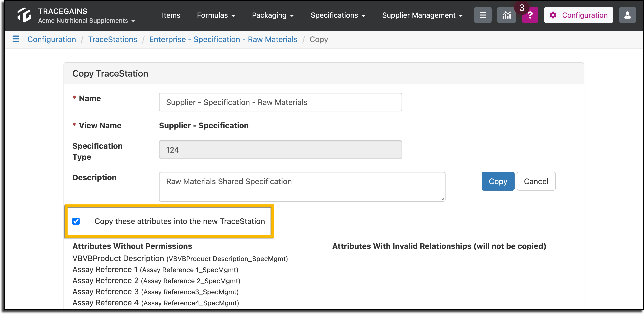This screenshot has height=314, width=644.
Task: Expand the Formulas menu
Action: click(216, 15)
